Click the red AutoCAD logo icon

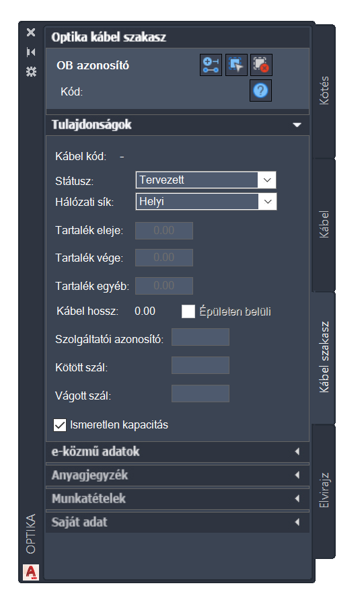click(x=30, y=572)
